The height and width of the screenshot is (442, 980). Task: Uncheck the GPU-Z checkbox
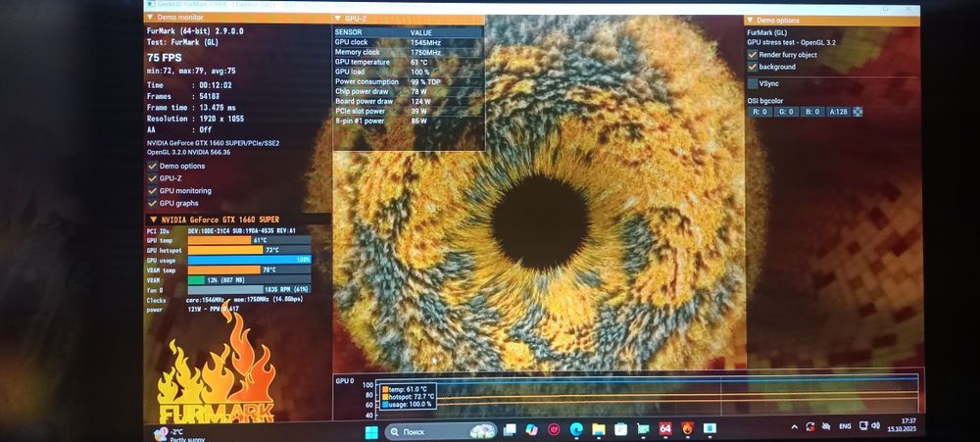pyautogui.click(x=153, y=178)
